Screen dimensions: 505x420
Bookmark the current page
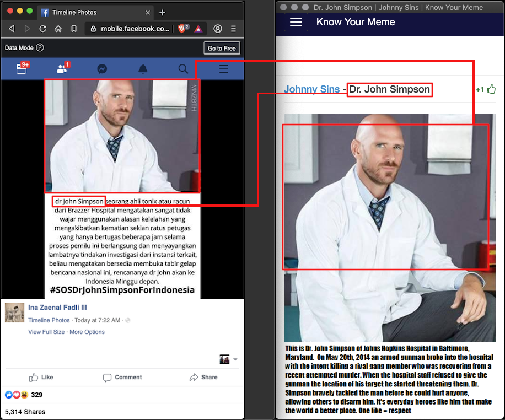click(74, 29)
